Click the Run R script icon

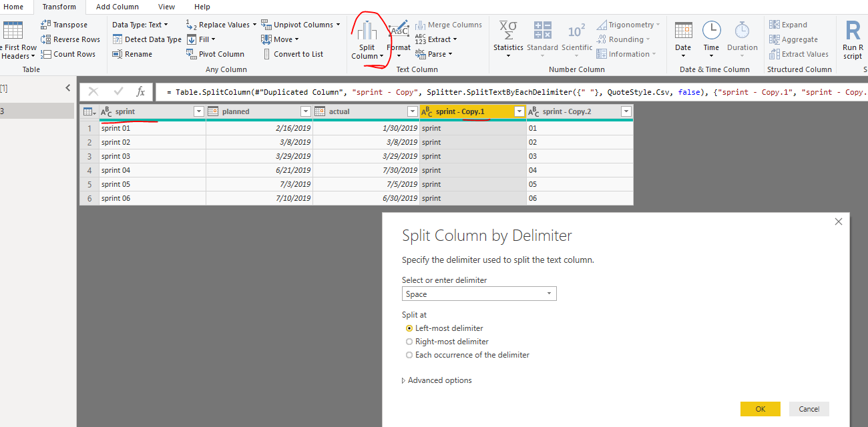point(853,31)
